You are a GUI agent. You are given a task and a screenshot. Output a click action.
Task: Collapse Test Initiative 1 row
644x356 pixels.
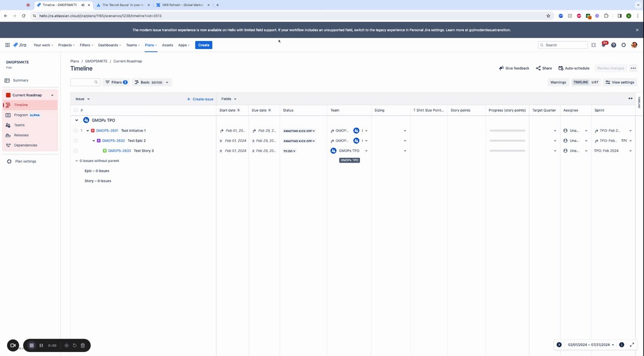point(87,131)
